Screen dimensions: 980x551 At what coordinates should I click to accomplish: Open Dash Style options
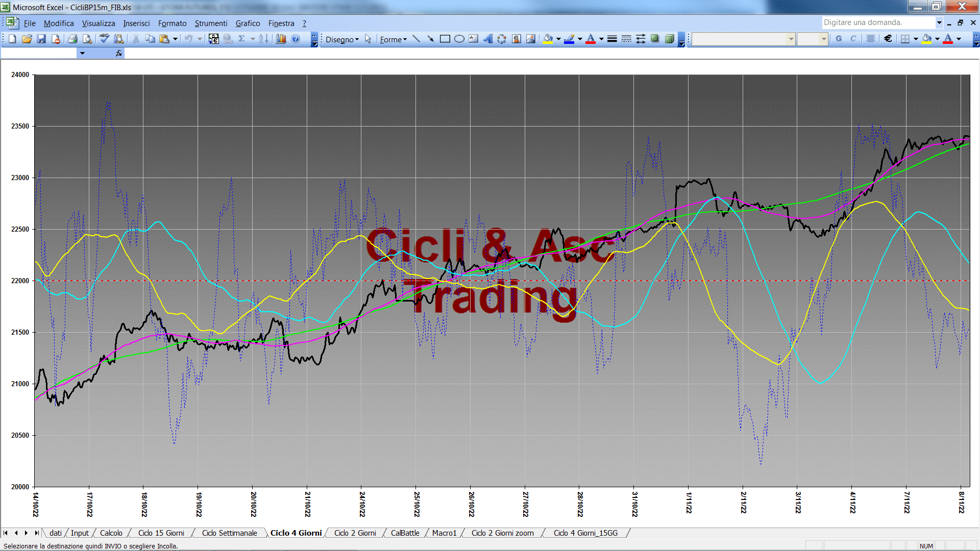click(x=626, y=39)
